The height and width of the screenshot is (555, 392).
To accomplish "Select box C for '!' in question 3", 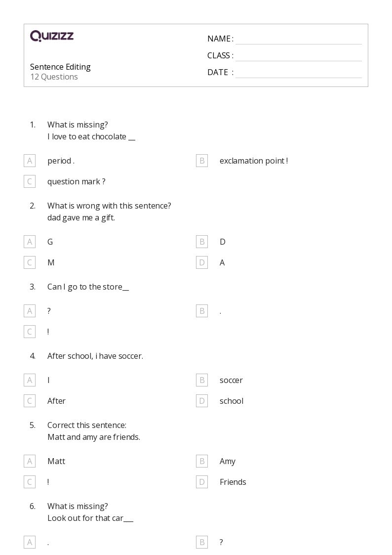I will [30, 332].
